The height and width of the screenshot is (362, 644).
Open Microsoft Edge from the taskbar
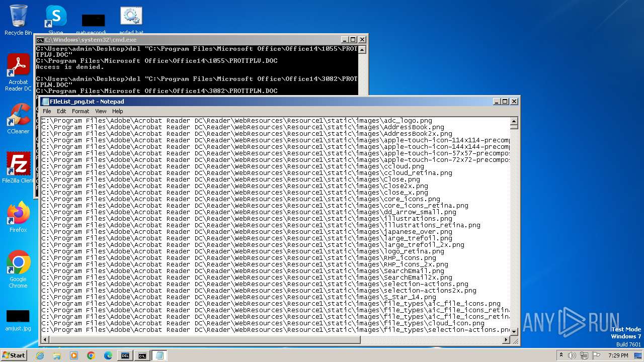108,355
